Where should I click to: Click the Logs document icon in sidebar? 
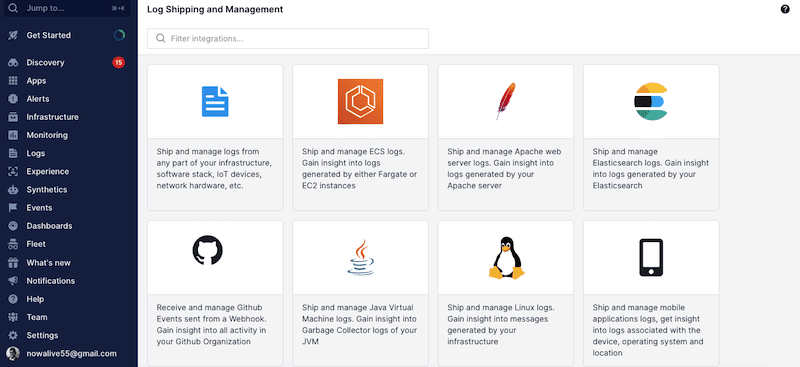click(x=13, y=153)
